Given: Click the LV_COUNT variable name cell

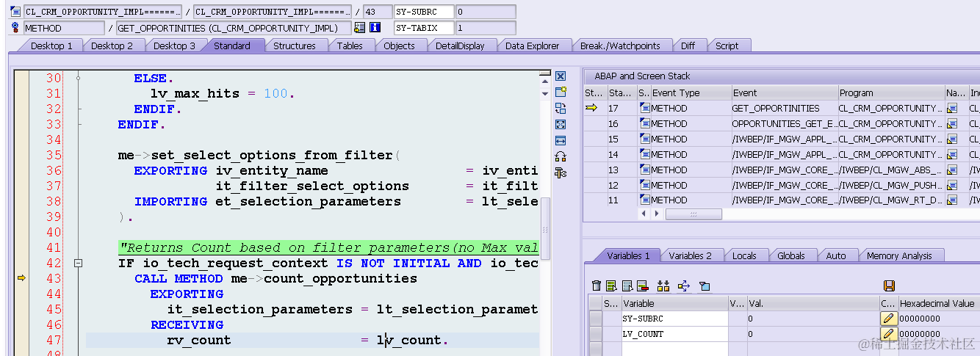Looking at the screenshot, I should [674, 334].
